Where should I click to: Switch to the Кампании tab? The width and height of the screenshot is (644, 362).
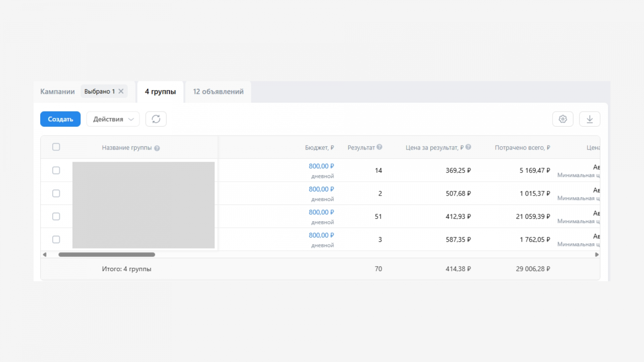58,92
